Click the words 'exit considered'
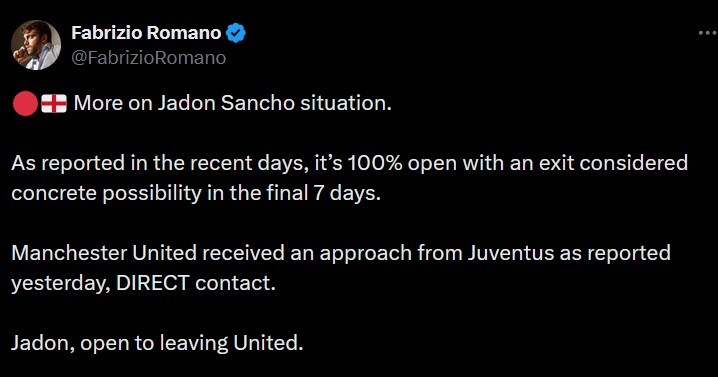Image resolution: width=718 pixels, height=377 pixels. pyautogui.click(x=613, y=163)
